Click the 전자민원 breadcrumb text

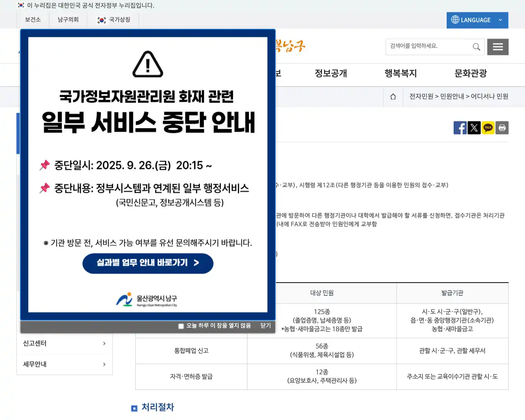pos(421,96)
